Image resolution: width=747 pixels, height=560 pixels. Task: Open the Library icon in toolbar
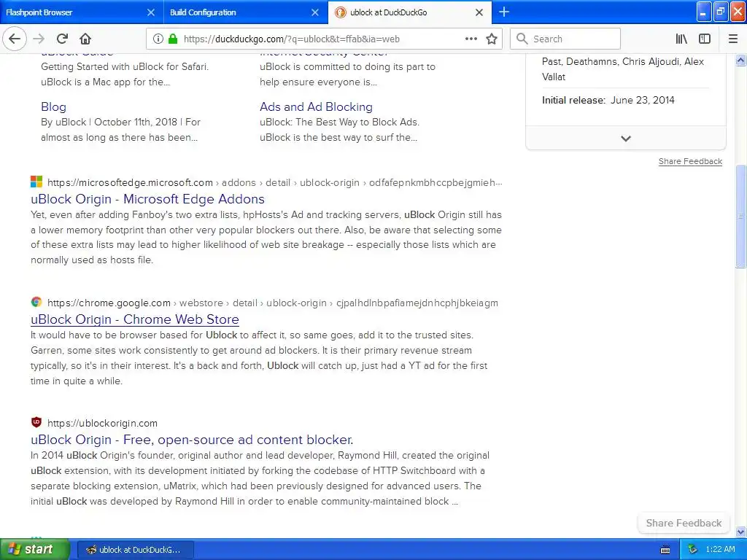(x=681, y=39)
